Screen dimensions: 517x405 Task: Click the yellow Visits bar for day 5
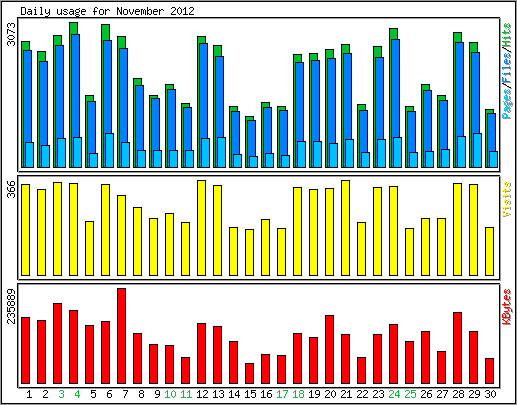point(90,249)
